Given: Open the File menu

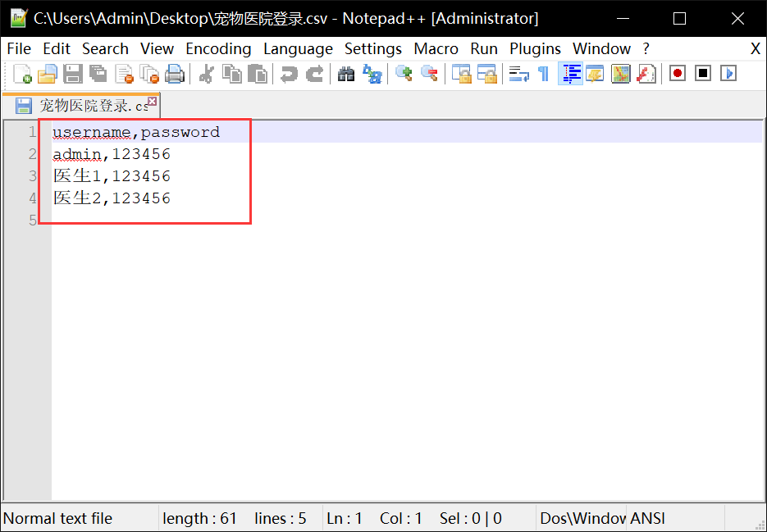Looking at the screenshot, I should pyautogui.click(x=19, y=48).
